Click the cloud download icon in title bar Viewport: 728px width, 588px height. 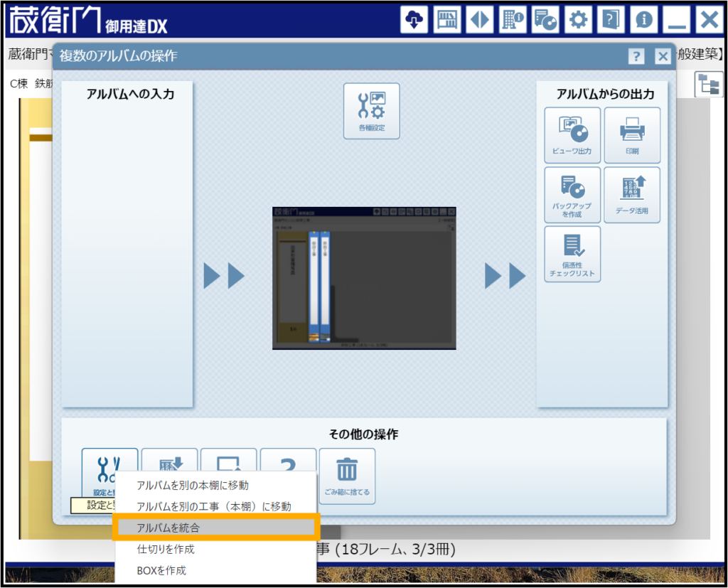coord(414,19)
